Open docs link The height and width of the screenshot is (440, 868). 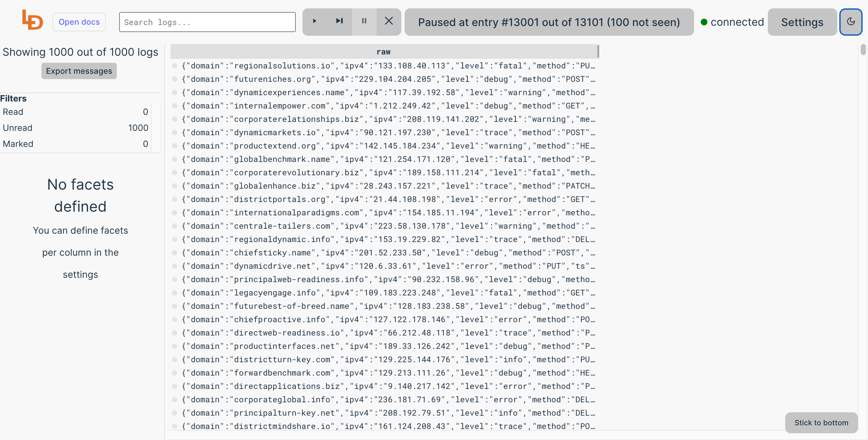click(79, 22)
